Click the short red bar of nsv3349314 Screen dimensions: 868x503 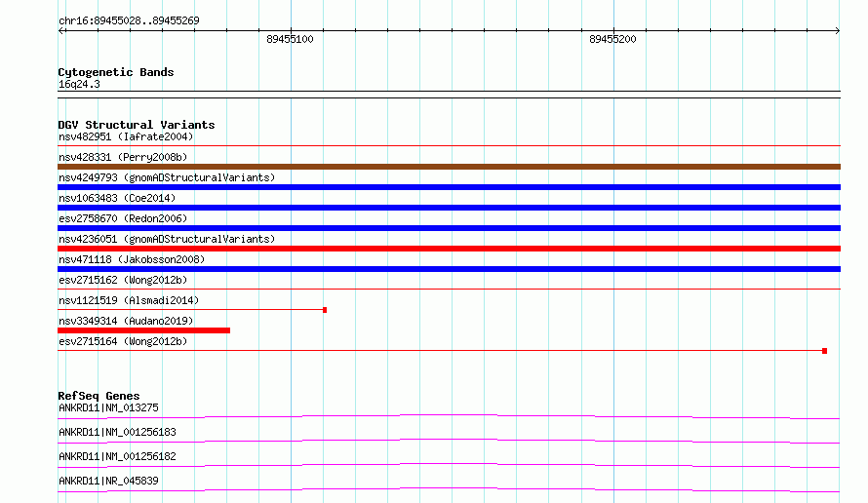tap(144, 330)
